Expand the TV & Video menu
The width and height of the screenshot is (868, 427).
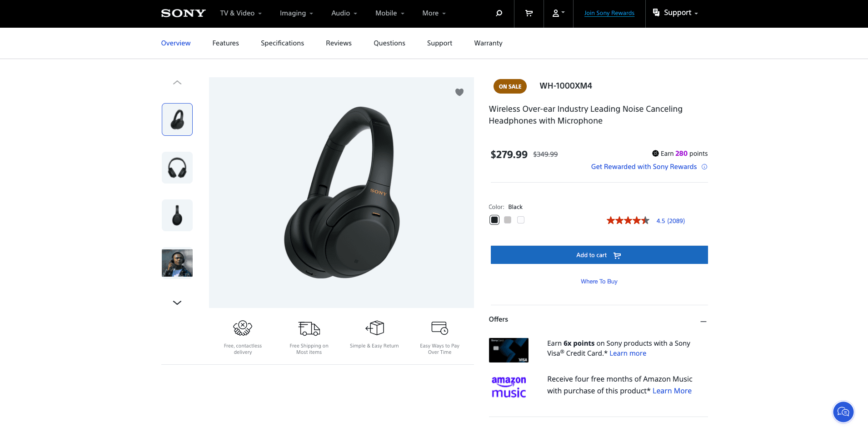click(241, 13)
